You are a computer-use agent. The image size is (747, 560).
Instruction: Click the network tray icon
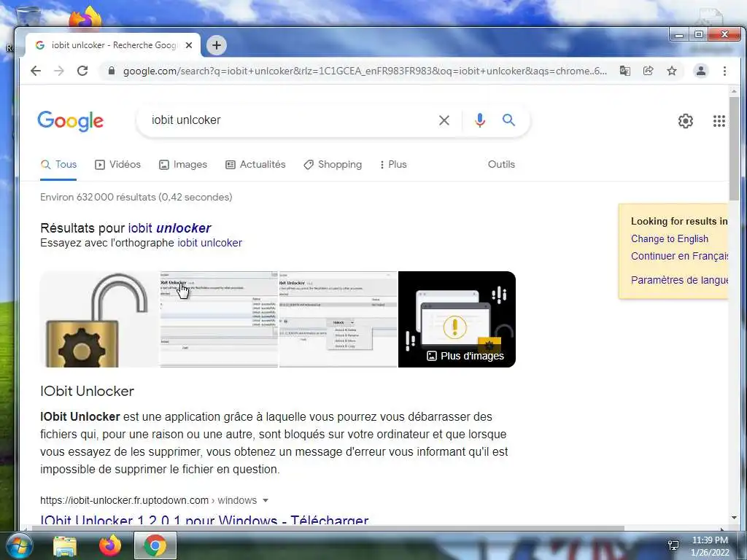[673, 545]
